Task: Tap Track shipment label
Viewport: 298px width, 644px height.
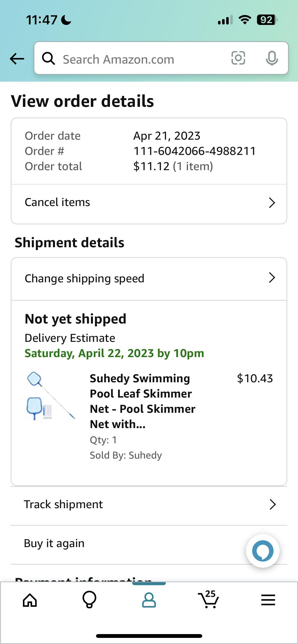Action: click(x=63, y=504)
